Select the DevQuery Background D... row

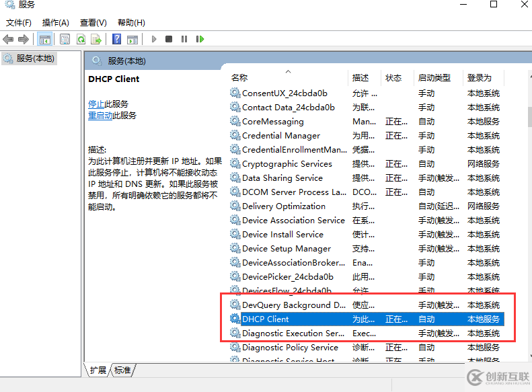[367, 305]
